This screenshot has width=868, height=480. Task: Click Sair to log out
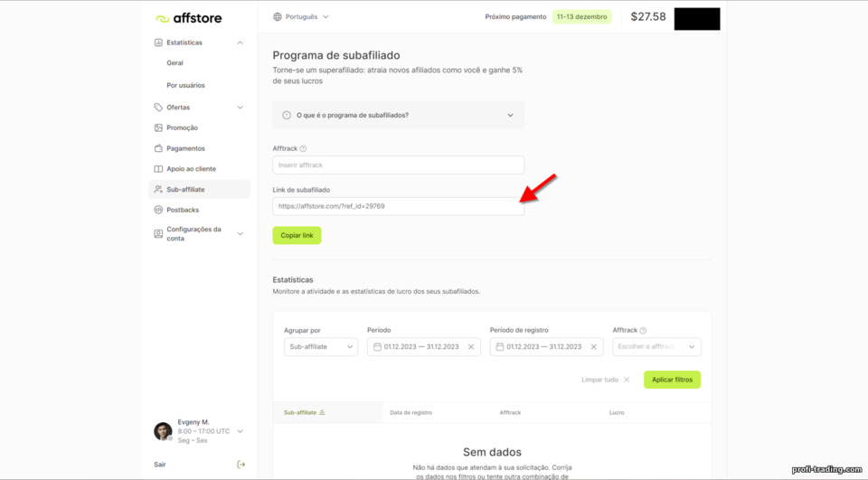160,465
